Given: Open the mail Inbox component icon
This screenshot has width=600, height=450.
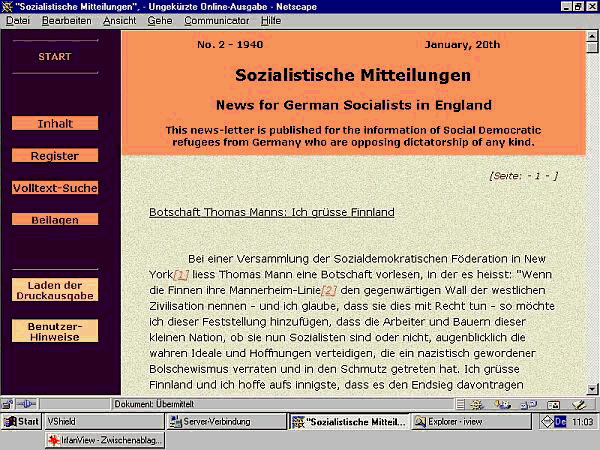Looking at the screenshot, I should (x=502, y=404).
